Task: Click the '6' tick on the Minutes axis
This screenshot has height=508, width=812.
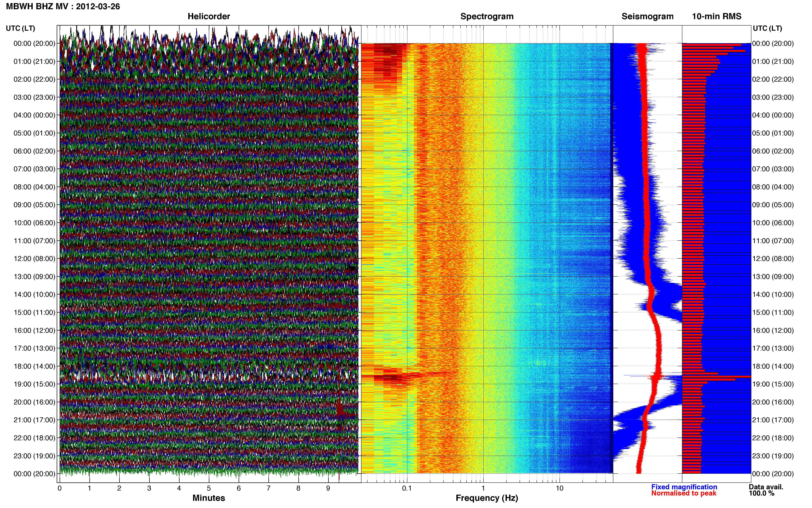Action: pos(239,488)
